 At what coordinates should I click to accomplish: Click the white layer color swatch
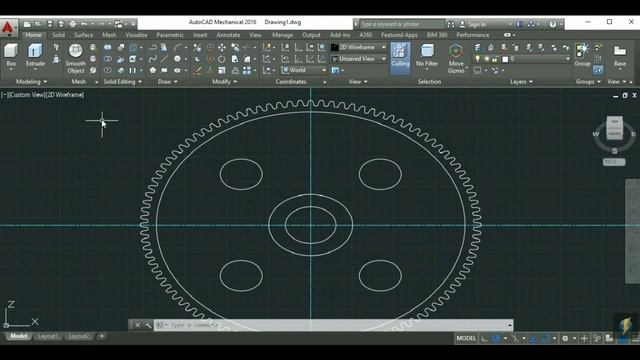tap(505, 59)
